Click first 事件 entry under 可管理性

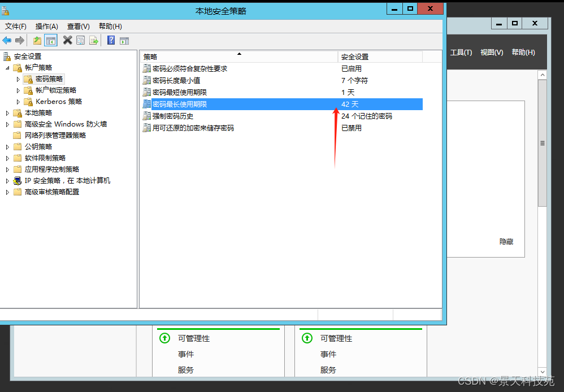(186, 354)
